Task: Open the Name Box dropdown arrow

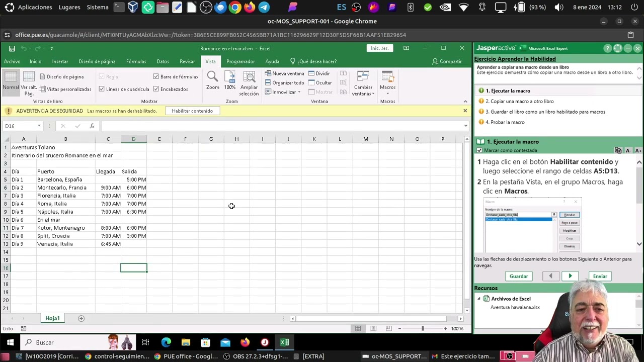Action: click(x=39, y=126)
